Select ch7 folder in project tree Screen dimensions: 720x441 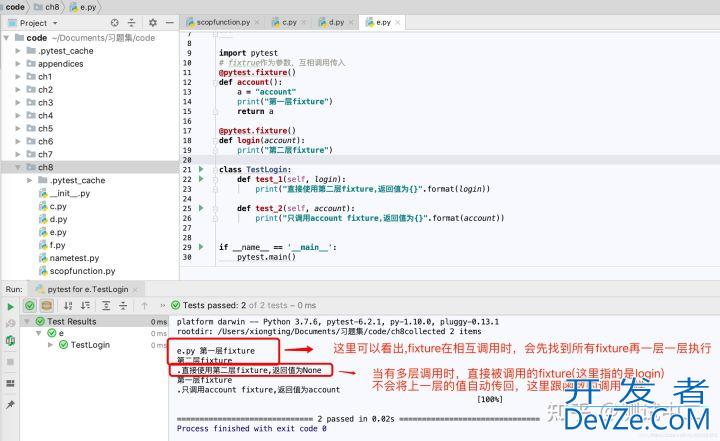click(x=45, y=154)
